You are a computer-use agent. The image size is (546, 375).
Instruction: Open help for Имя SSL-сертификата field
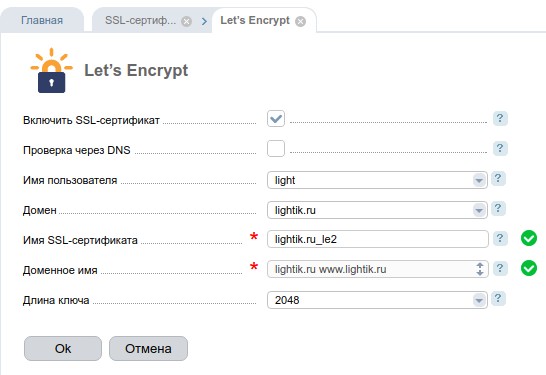pos(500,239)
